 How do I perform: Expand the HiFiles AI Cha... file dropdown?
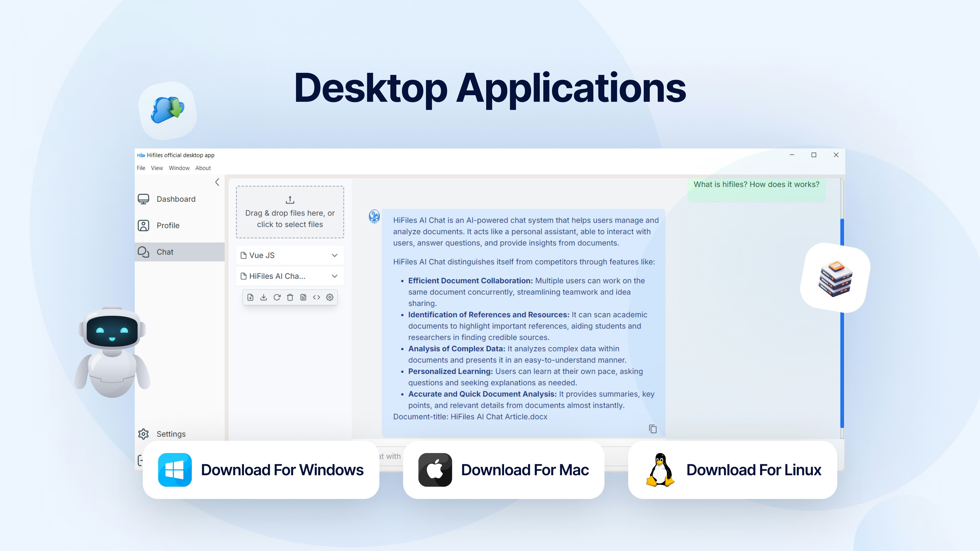[334, 276]
